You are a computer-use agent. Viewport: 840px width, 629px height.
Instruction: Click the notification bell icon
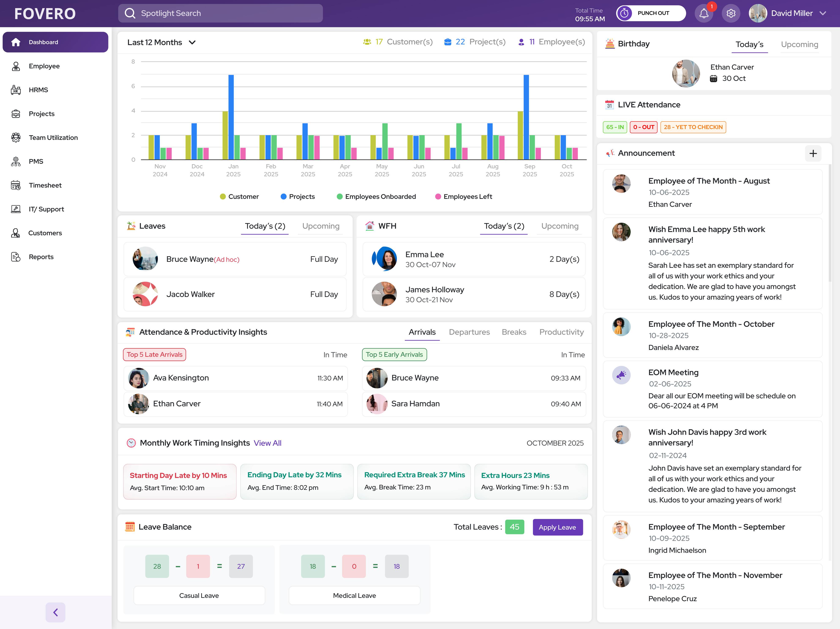tap(704, 14)
